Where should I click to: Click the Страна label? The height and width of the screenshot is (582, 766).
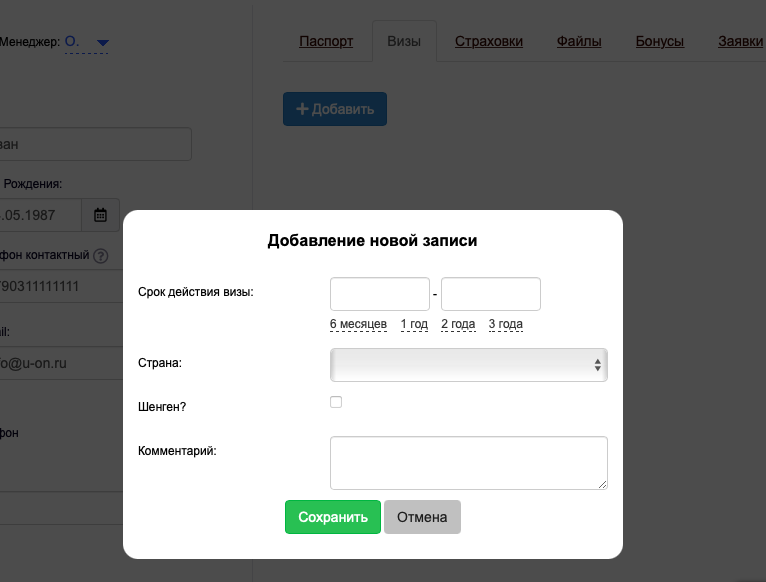160,363
